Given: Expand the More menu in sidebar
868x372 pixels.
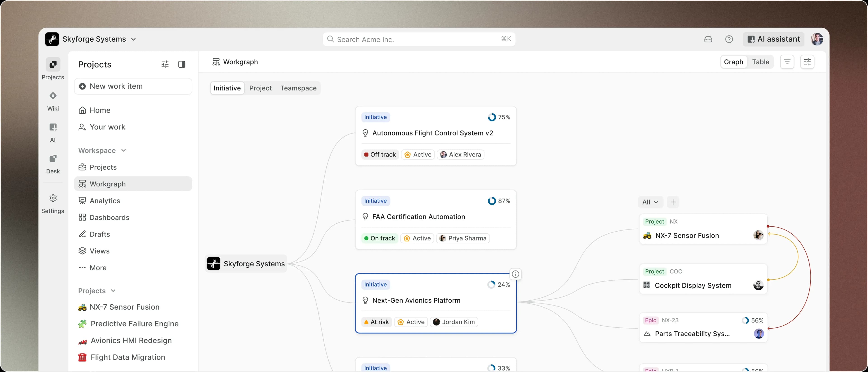Looking at the screenshot, I should point(133,268).
